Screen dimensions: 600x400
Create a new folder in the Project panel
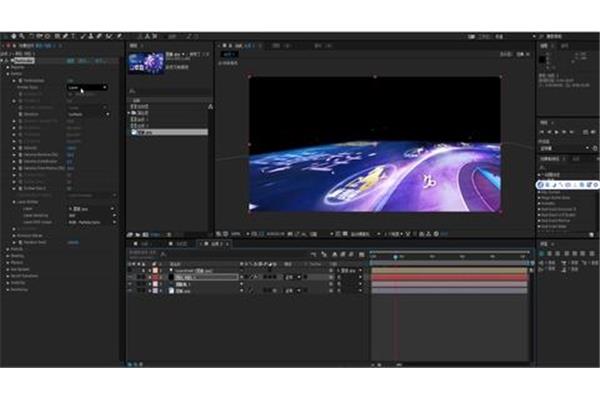pyautogui.click(x=138, y=235)
